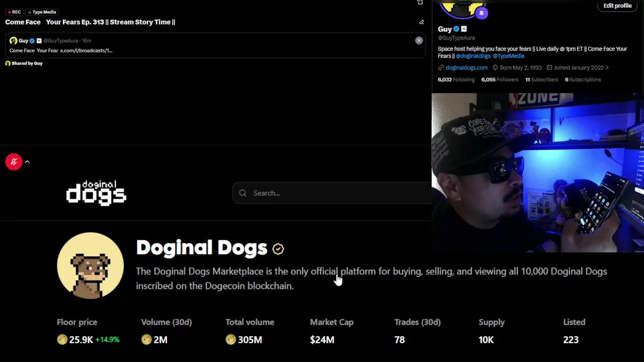Open the Doginal Dogs collection avatar

tap(90, 265)
